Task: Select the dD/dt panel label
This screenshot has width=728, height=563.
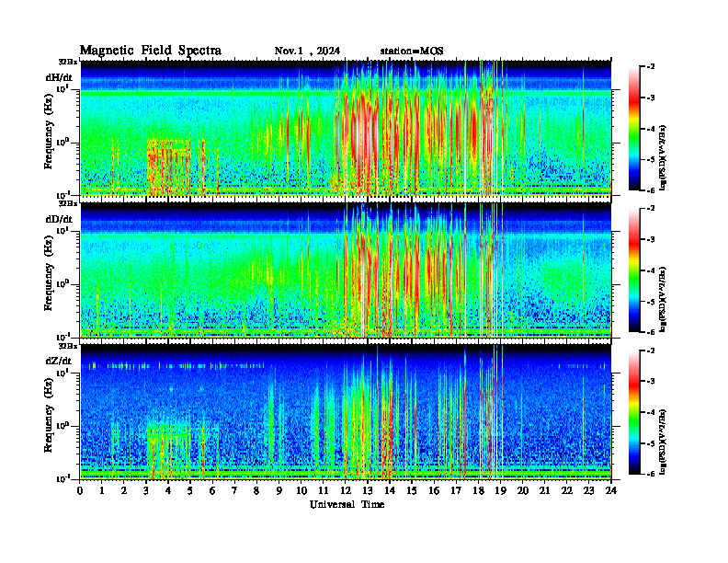Action: coord(59,219)
